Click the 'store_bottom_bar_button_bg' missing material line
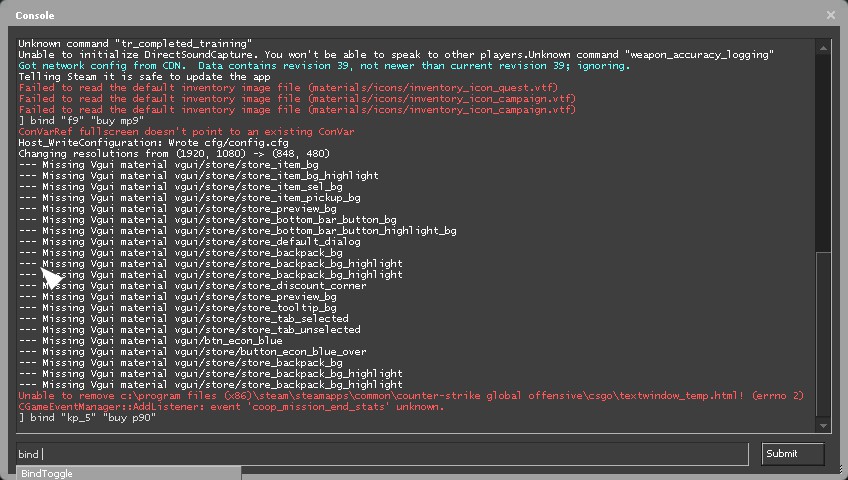This screenshot has height=480, width=848. point(208,219)
